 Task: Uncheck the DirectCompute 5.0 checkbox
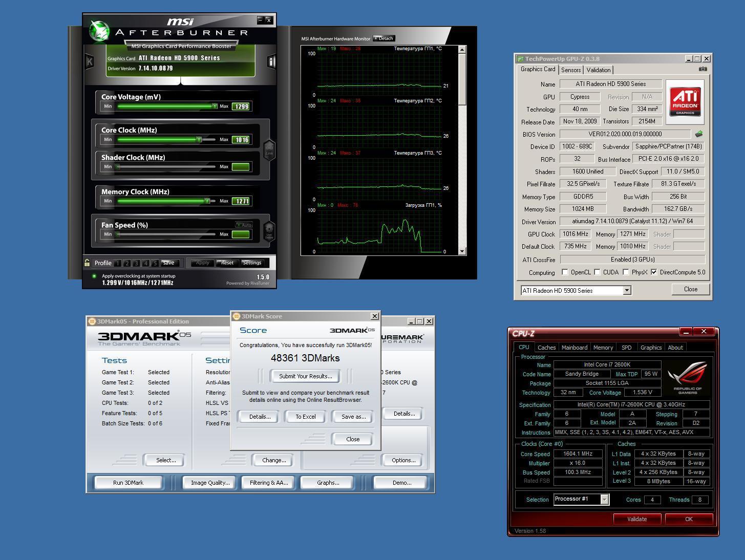pyautogui.click(x=654, y=272)
